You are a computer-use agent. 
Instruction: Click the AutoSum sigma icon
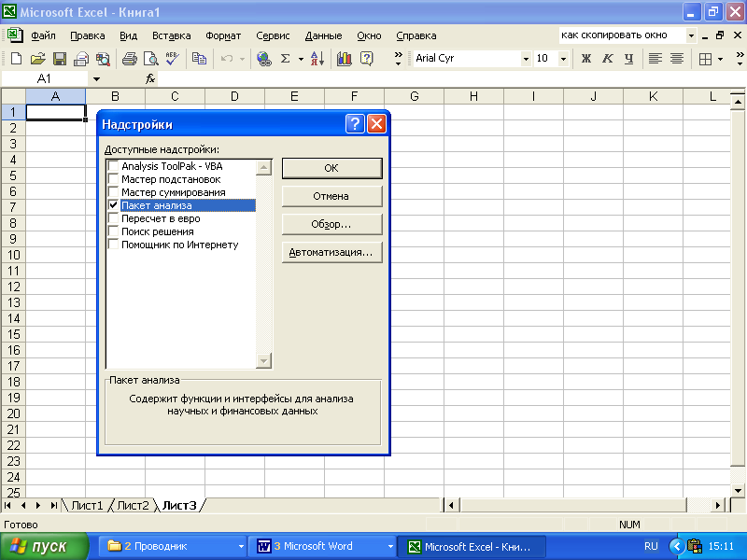coord(286,59)
